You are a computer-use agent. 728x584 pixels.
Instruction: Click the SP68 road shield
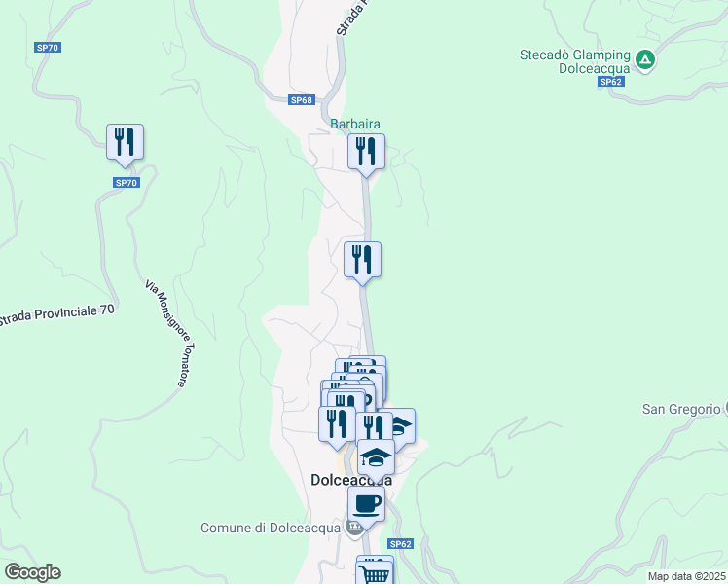tap(302, 100)
